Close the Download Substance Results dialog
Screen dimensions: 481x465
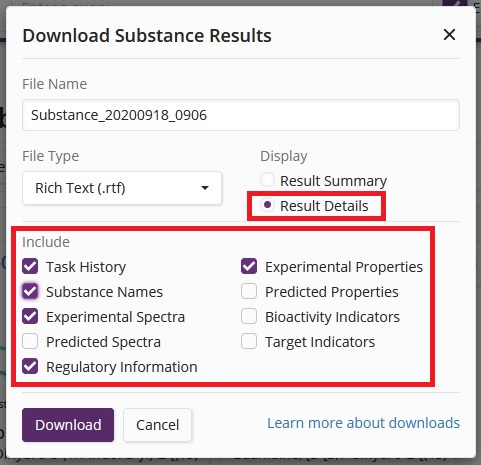pyautogui.click(x=449, y=35)
